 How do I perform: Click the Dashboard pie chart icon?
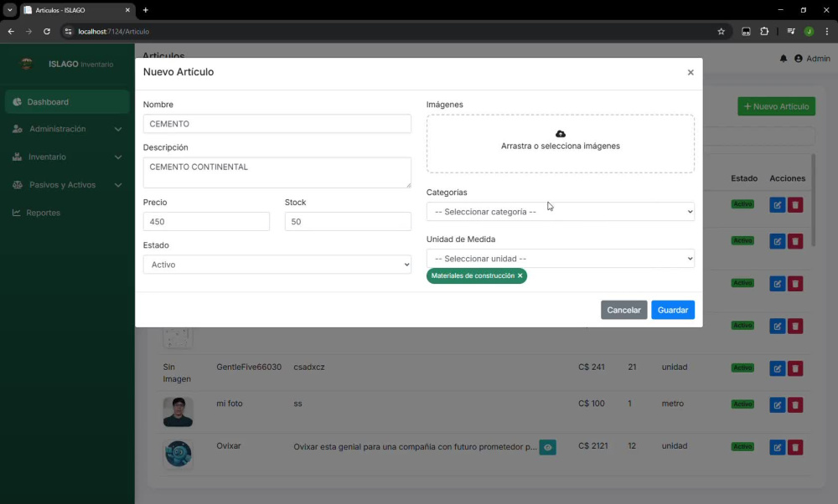(x=17, y=102)
